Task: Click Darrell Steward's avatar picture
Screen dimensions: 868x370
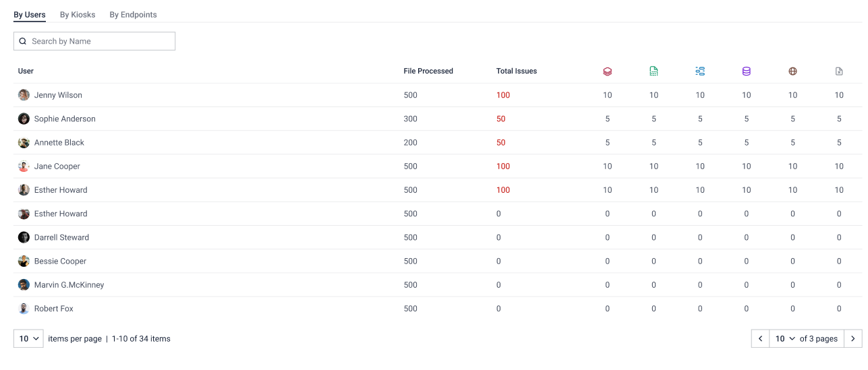Action: (24, 237)
